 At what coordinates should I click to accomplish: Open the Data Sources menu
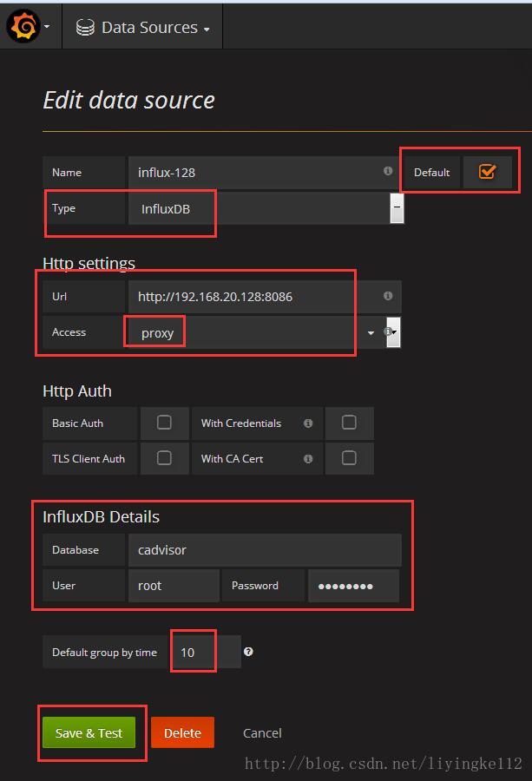(142, 28)
